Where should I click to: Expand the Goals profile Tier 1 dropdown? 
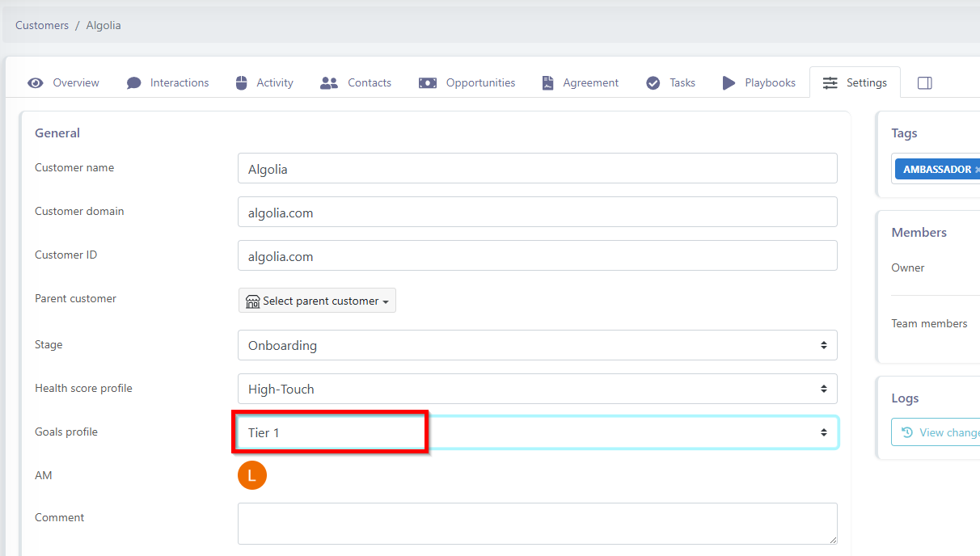point(537,432)
